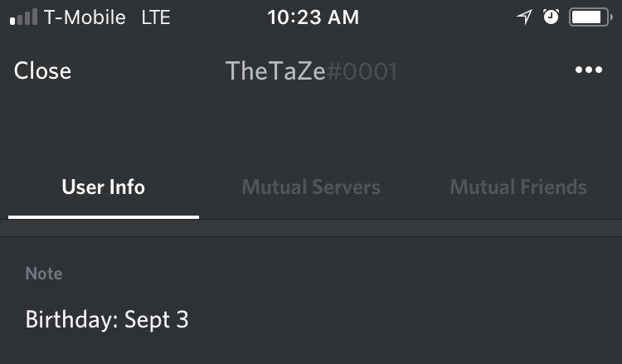Close the user profile view
The width and height of the screenshot is (622, 364).
[x=42, y=70]
